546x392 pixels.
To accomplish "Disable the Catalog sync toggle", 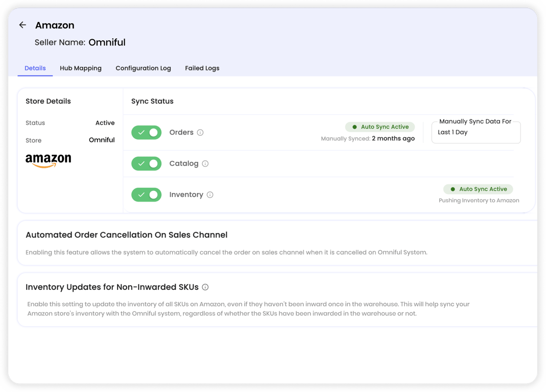I will [x=146, y=164].
